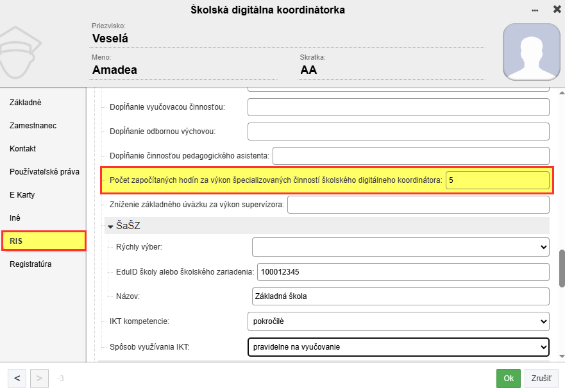Click the user avatar photo placeholder
The width and height of the screenshot is (565, 392).
pyautogui.click(x=529, y=53)
